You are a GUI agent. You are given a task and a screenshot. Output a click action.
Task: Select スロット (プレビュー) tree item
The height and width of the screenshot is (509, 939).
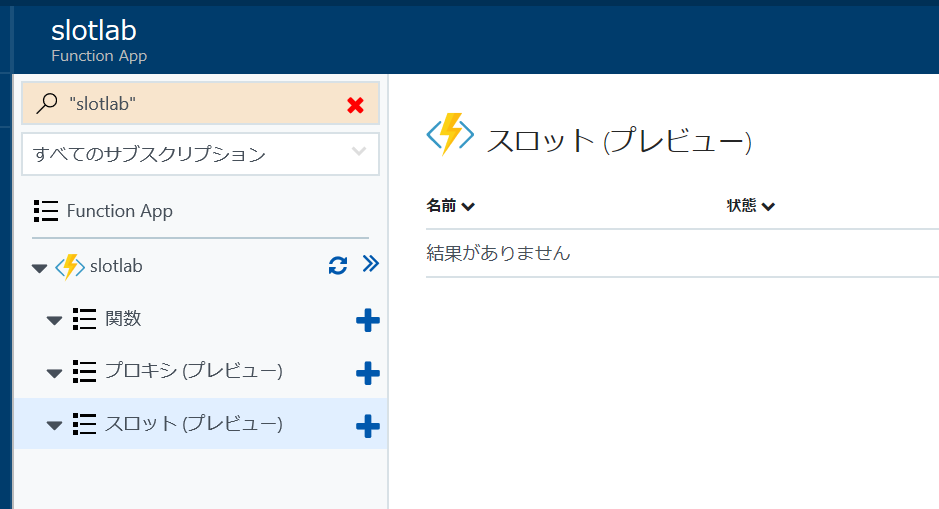pyautogui.click(x=193, y=424)
